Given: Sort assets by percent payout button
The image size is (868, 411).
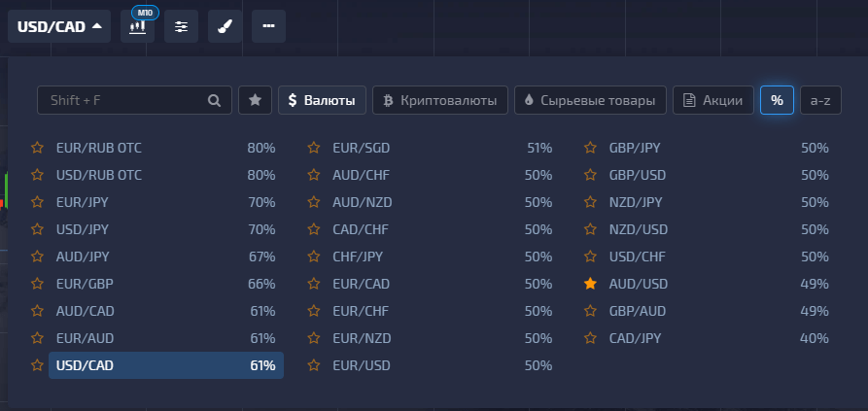Looking at the screenshot, I should (777, 100).
